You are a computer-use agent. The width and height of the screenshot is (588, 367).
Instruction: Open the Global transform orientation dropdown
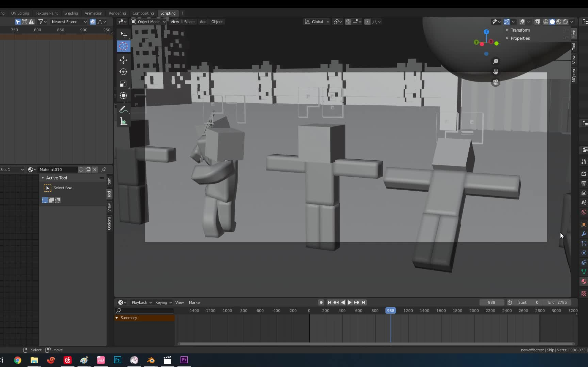(x=316, y=22)
